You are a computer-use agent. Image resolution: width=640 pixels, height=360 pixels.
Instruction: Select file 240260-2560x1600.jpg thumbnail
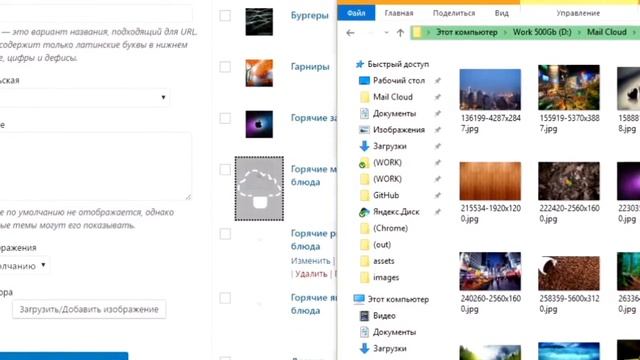[x=490, y=271]
